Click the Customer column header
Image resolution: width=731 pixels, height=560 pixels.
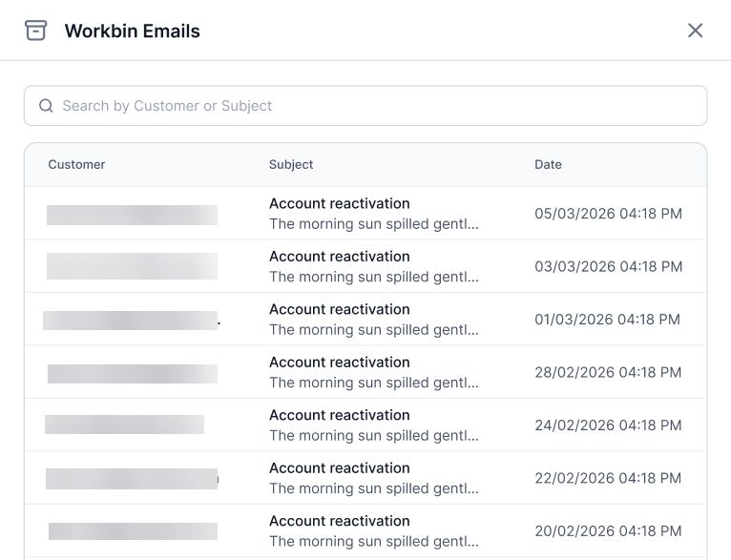click(76, 164)
